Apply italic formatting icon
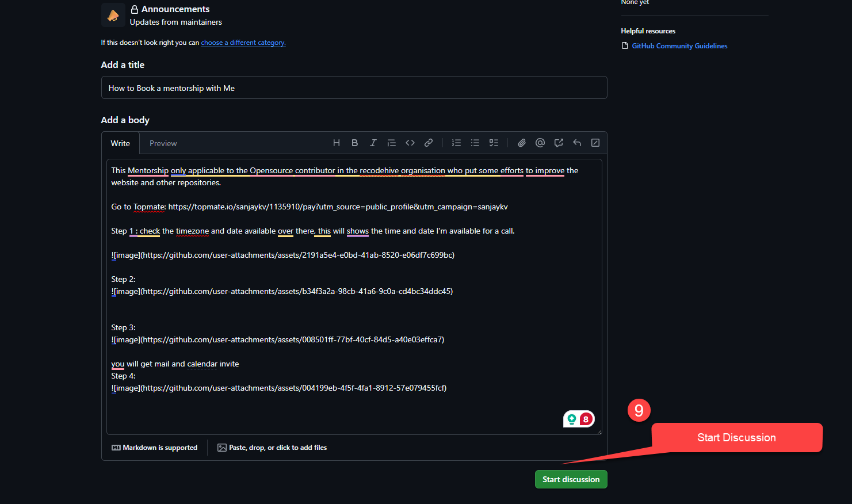The height and width of the screenshot is (504, 852). coord(373,143)
